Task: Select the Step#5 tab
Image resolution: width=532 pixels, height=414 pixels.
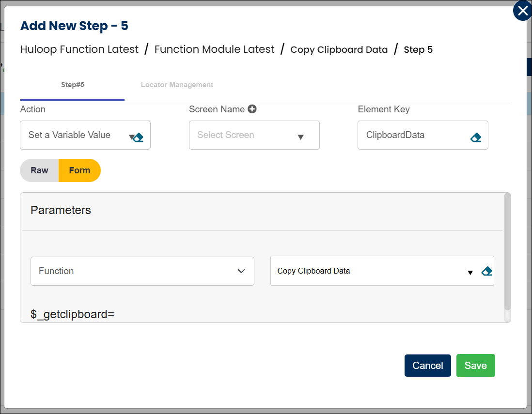Action: click(x=72, y=85)
